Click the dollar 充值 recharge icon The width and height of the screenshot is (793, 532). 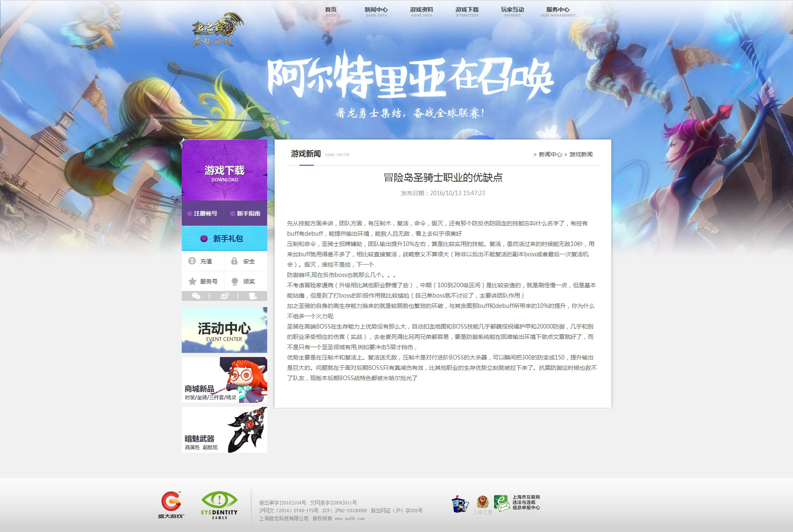(192, 261)
